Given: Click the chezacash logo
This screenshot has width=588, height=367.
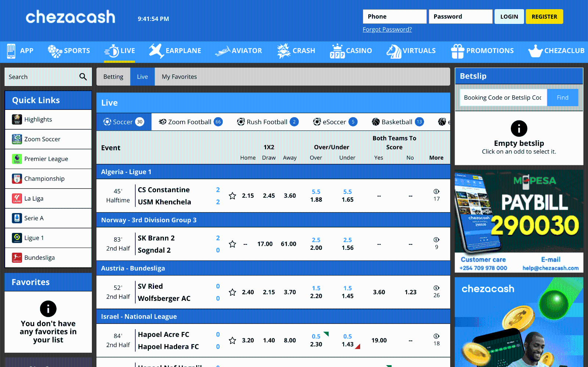Looking at the screenshot, I should 70,17.
